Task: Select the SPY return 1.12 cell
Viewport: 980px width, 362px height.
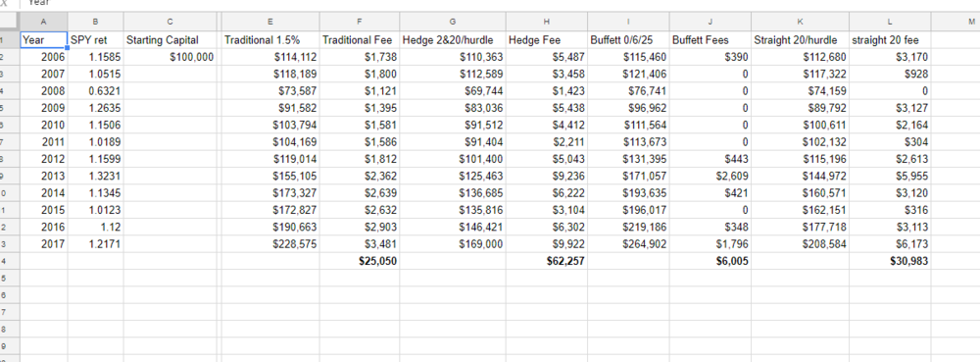Action: (x=96, y=227)
